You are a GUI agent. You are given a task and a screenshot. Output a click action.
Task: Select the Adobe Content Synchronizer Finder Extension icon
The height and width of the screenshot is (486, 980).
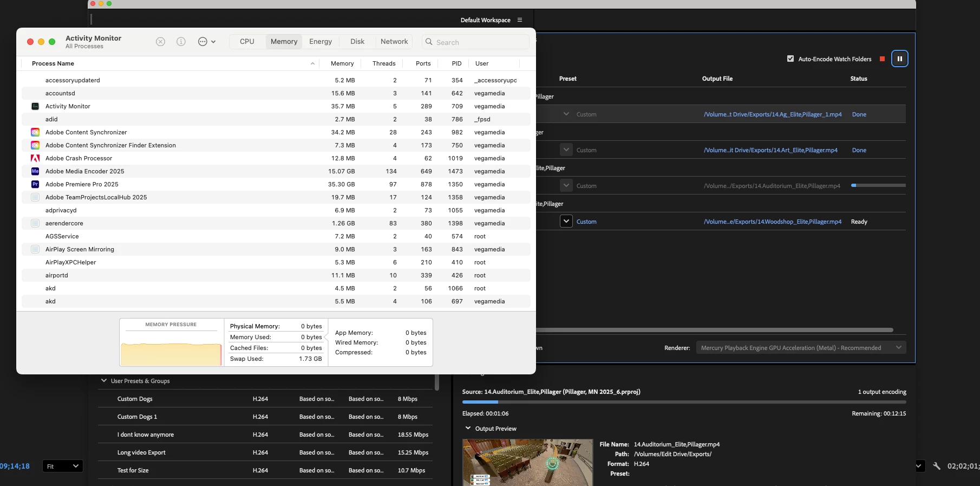[x=35, y=145]
